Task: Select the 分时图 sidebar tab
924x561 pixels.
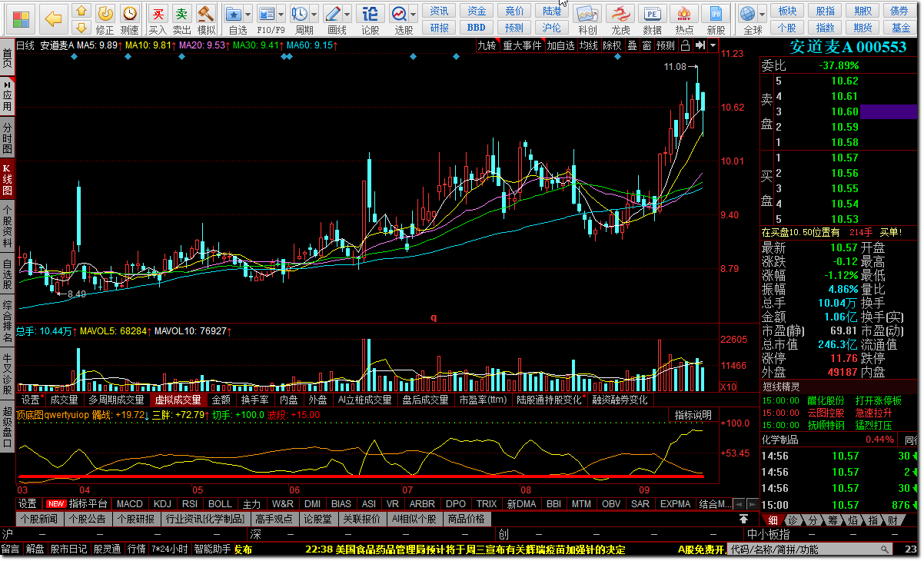Action: [7, 137]
